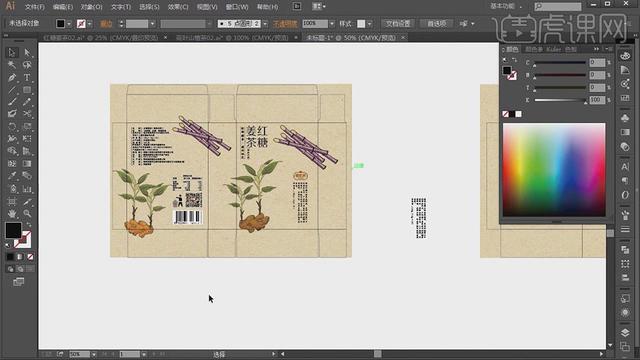
Task: Select the Free Transform tool
Action: click(27, 139)
